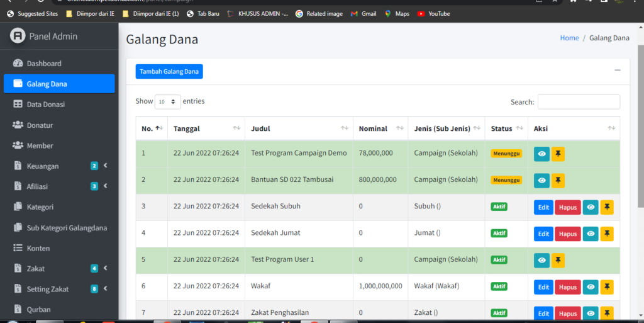
Task: Click the Tambah Galang Dana button
Action: (x=169, y=72)
